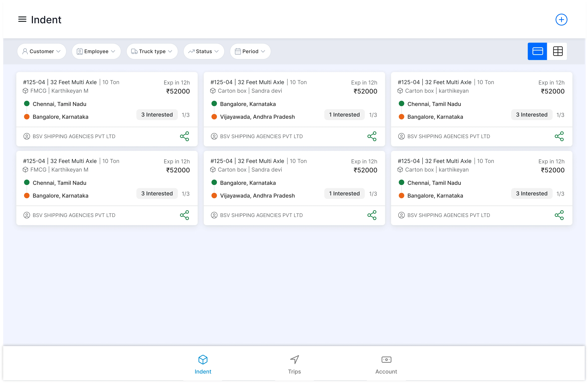Screen dimensions: 588x383
Task: Click the Indent bottom navigation tab
Action: [203, 364]
